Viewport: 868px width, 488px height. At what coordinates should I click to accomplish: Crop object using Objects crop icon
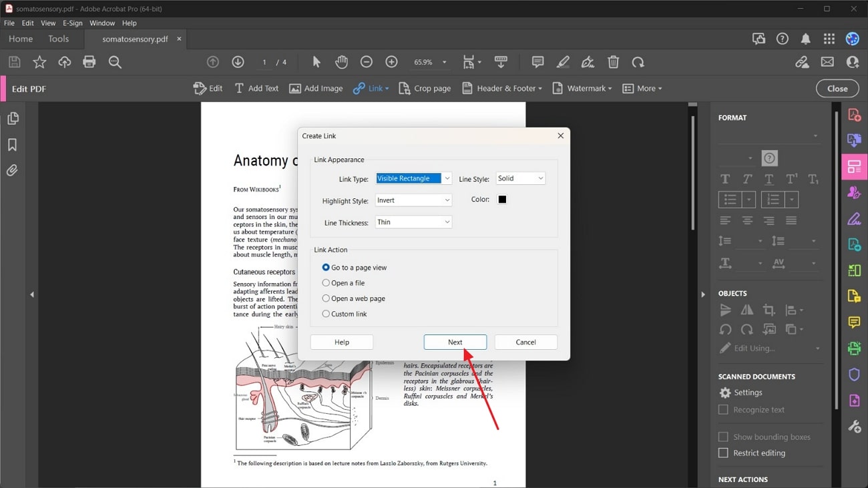pyautogui.click(x=769, y=310)
